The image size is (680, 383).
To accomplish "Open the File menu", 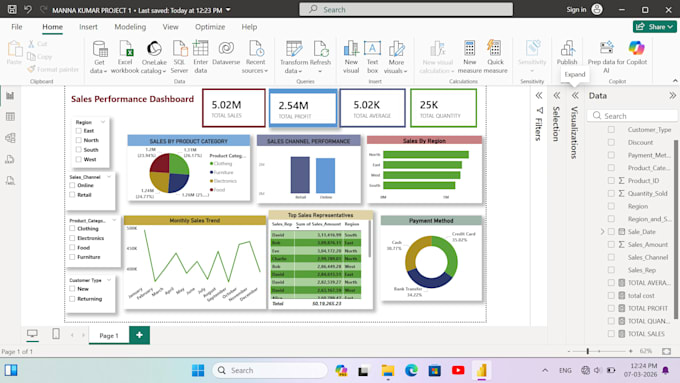I will click(x=16, y=27).
